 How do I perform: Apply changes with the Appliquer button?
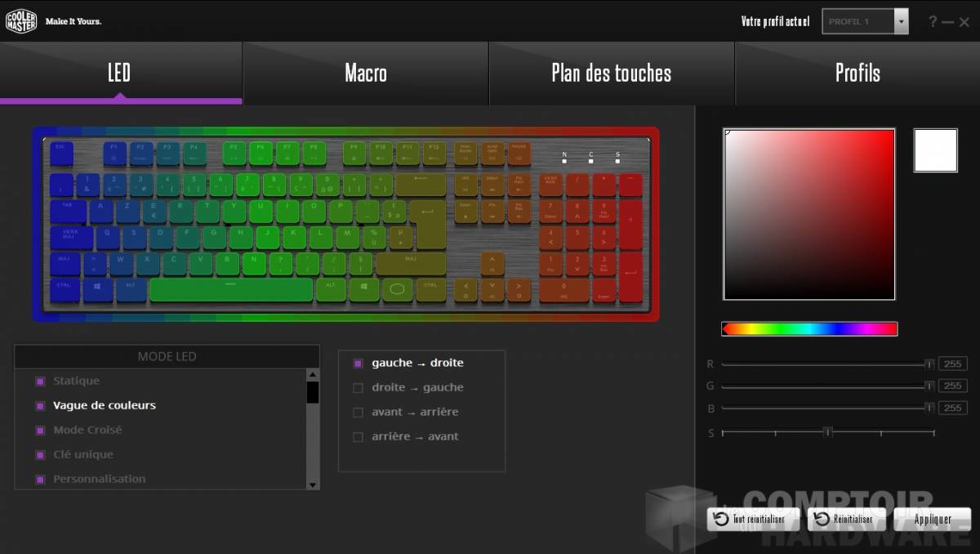(933, 519)
